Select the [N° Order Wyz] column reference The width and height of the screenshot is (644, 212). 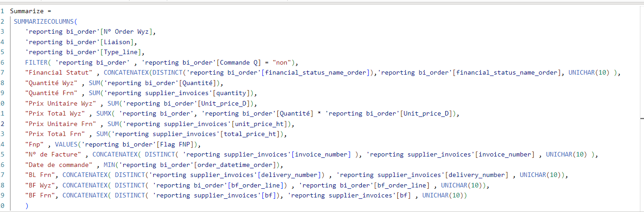tap(127, 31)
